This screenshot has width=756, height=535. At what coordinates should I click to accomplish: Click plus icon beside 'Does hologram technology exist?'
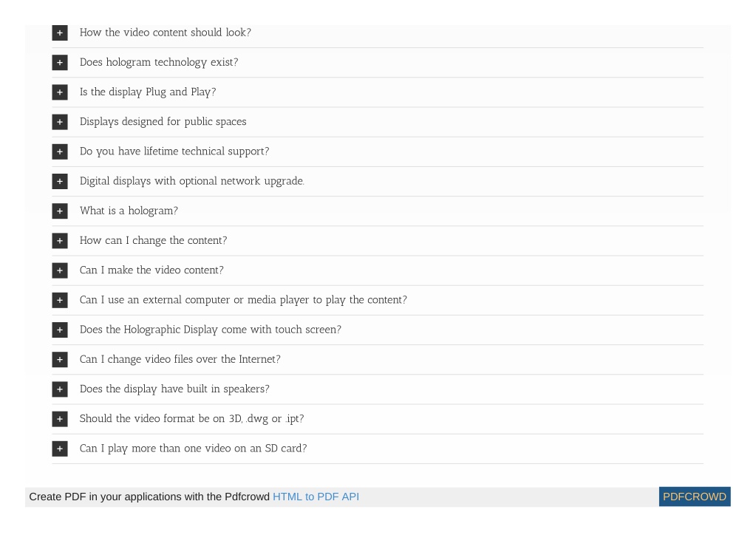(60, 63)
